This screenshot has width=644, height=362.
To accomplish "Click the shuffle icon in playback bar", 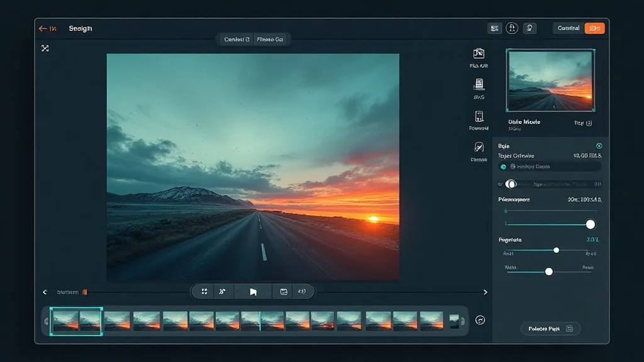I will pyautogui.click(x=222, y=292).
